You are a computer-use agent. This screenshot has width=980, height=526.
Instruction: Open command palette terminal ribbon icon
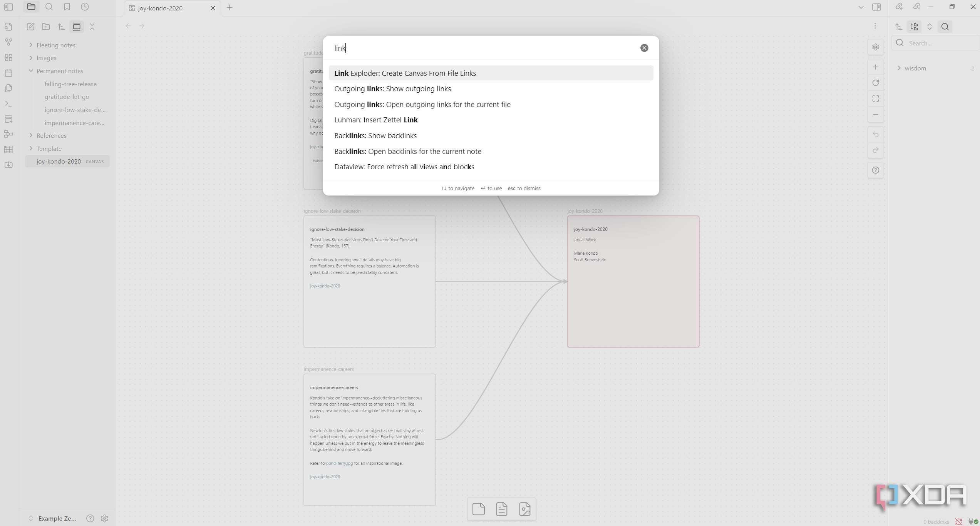[x=8, y=104]
